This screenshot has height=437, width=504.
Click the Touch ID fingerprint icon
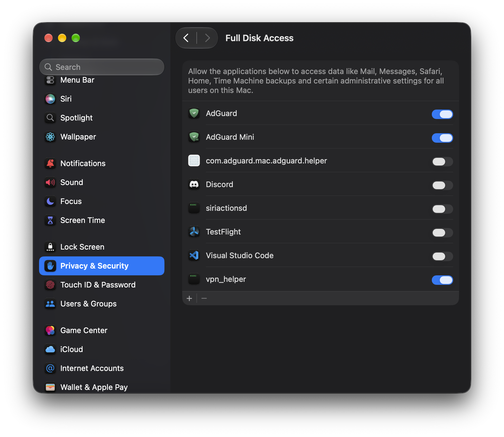[50, 285]
